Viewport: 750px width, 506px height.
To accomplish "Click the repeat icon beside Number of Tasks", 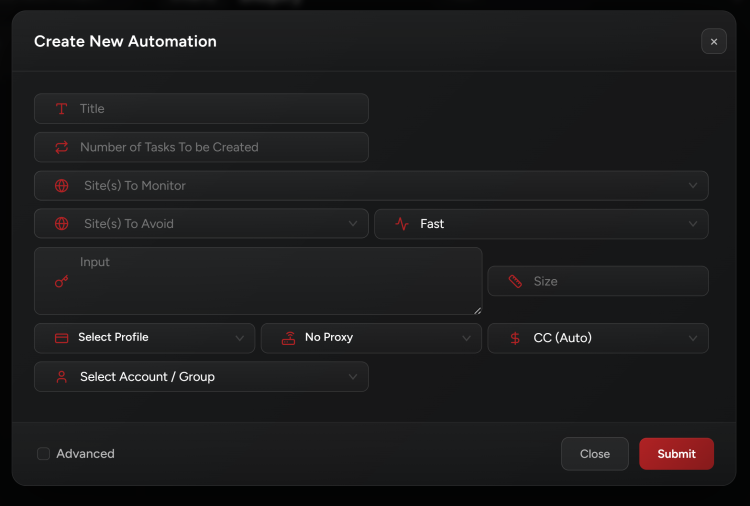I will (61, 147).
